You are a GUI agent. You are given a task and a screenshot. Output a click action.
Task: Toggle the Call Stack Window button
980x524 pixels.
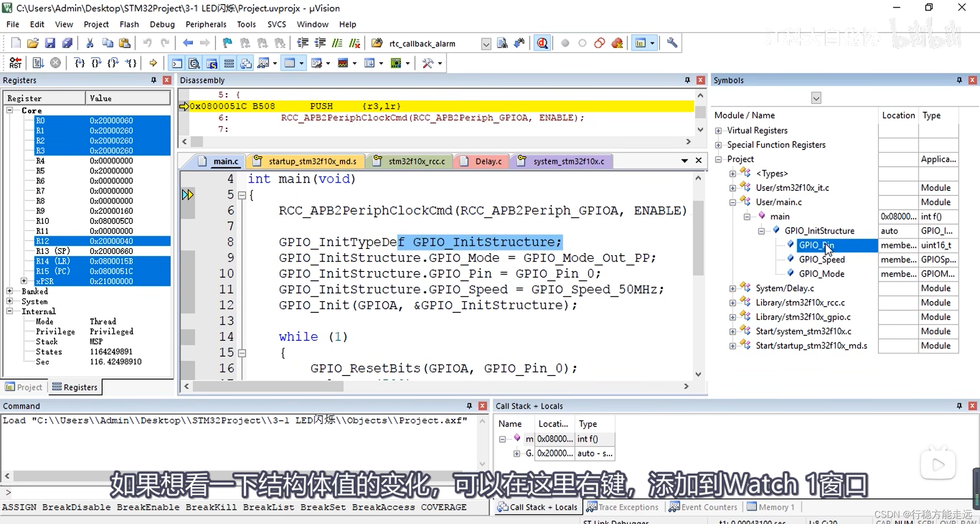click(x=246, y=63)
